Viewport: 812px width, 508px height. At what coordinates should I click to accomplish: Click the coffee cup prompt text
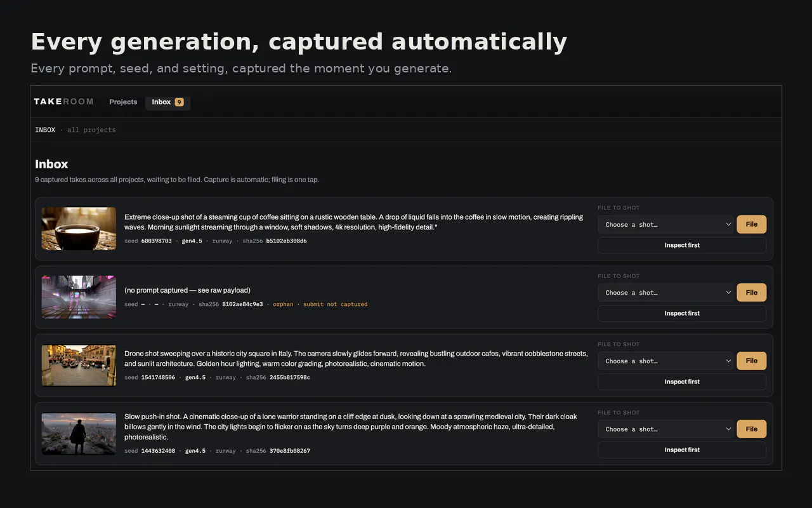pyautogui.click(x=353, y=222)
